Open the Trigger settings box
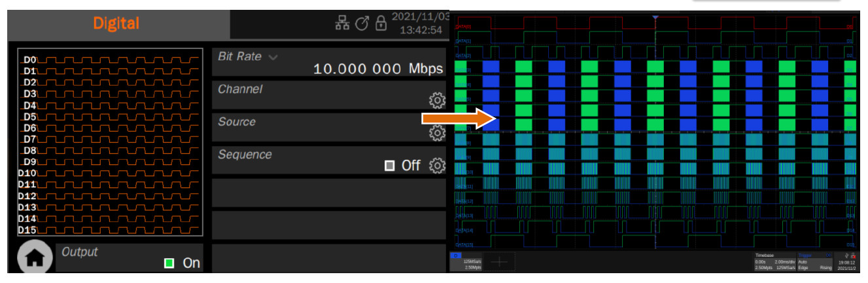 [815, 262]
